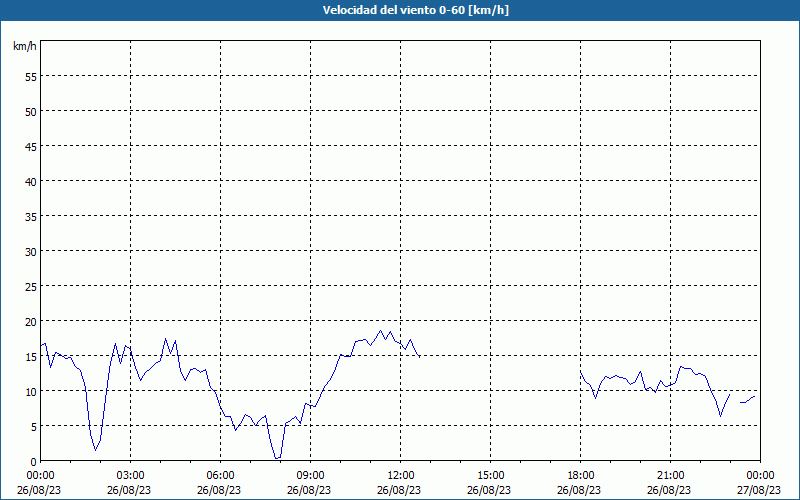Image resolution: width=800 pixels, height=500 pixels.
Task: Click the y-axis label 5
Action: (34, 427)
